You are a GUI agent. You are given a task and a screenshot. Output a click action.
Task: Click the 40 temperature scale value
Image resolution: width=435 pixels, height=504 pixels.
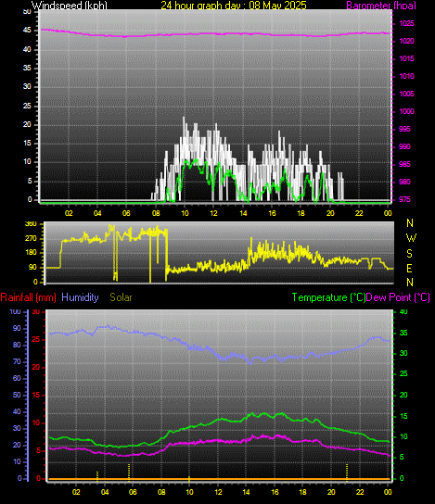point(403,311)
